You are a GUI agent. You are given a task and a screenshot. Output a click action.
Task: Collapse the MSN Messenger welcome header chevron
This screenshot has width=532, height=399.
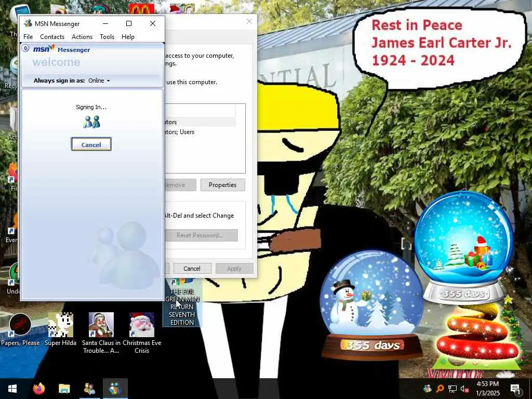click(25, 48)
